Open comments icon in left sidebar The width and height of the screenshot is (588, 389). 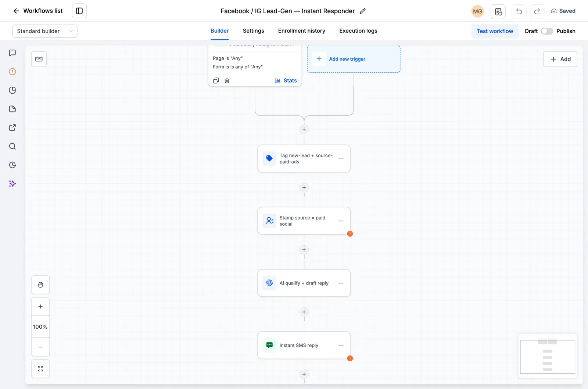[12, 53]
